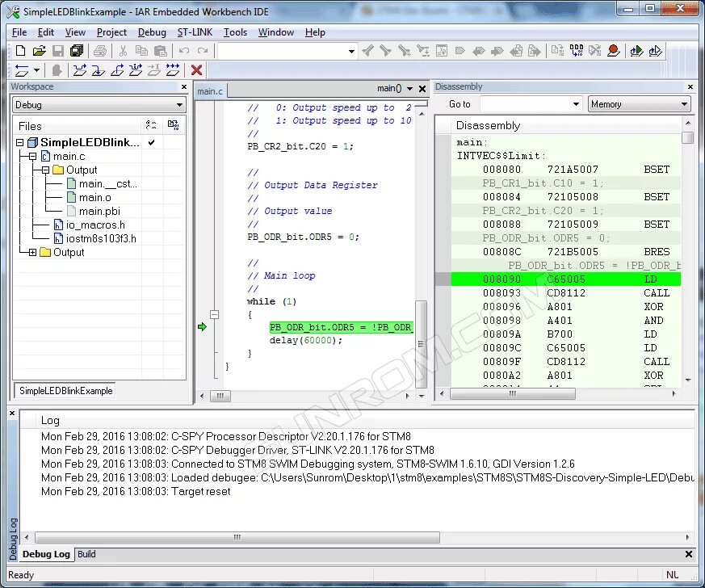Open the File menu
Image resolution: width=705 pixels, height=588 pixels.
[x=19, y=32]
